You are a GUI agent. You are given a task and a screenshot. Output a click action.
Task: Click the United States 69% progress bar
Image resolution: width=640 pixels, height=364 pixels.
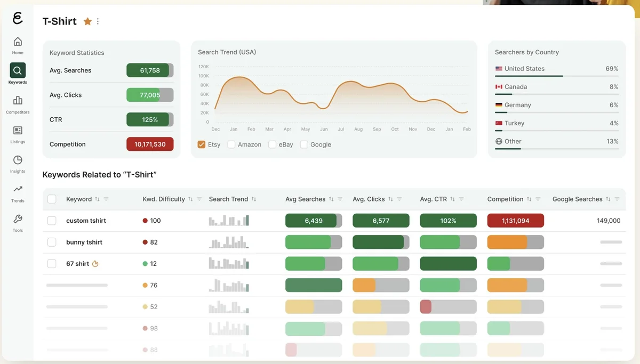557,76
